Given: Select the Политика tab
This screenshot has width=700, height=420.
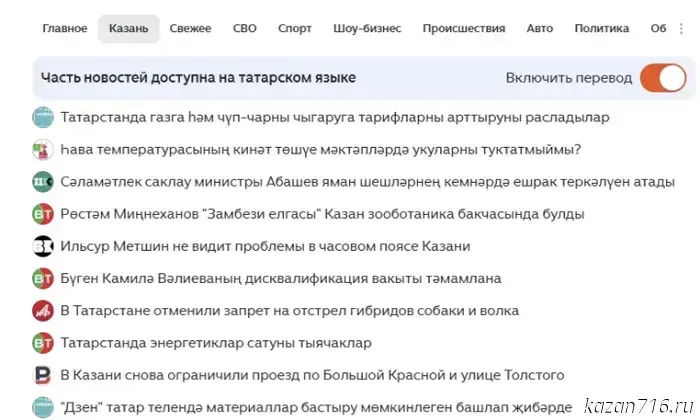Looking at the screenshot, I should coord(601,29).
